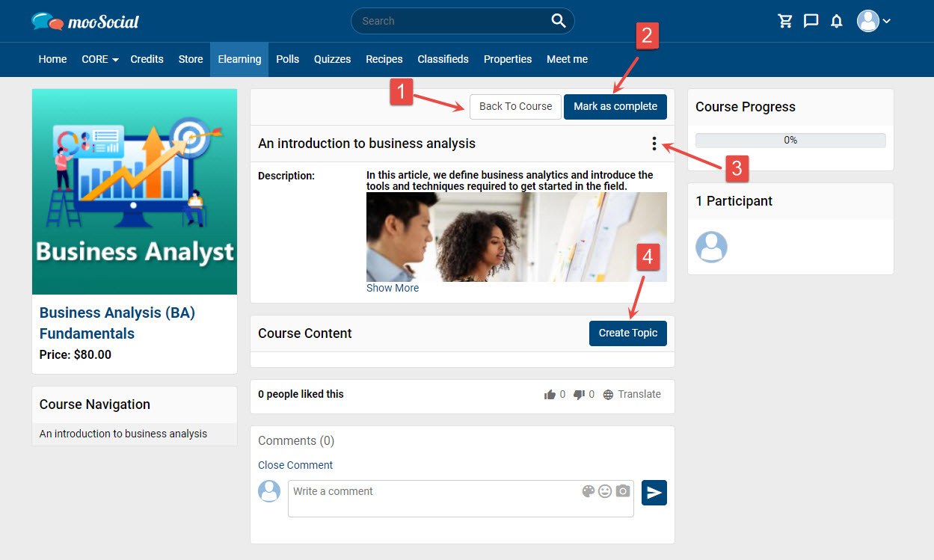
Task: Open the Store menu item
Action: 191,59
